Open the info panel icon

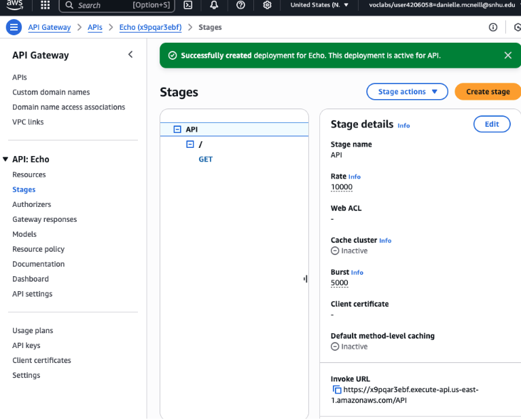(493, 27)
